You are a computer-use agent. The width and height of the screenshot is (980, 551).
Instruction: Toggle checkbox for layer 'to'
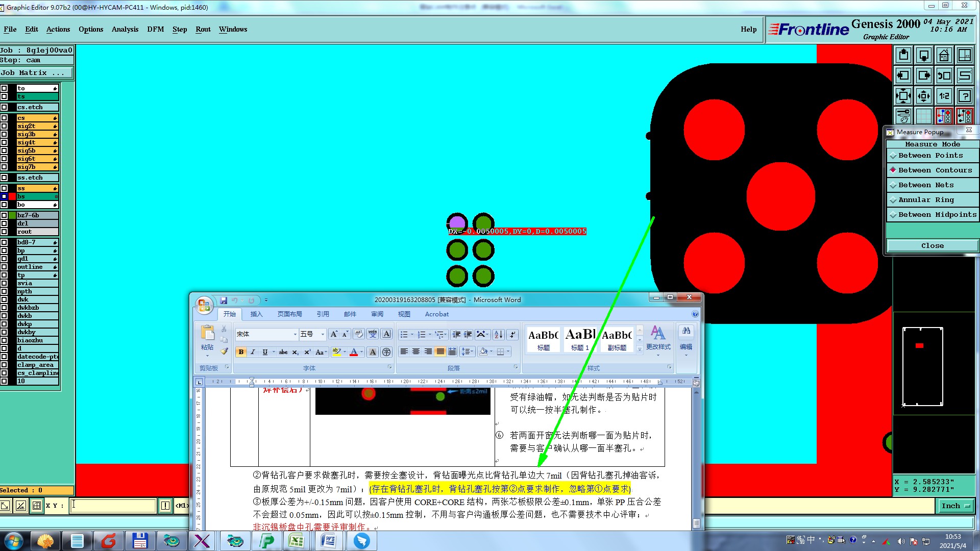(x=4, y=88)
